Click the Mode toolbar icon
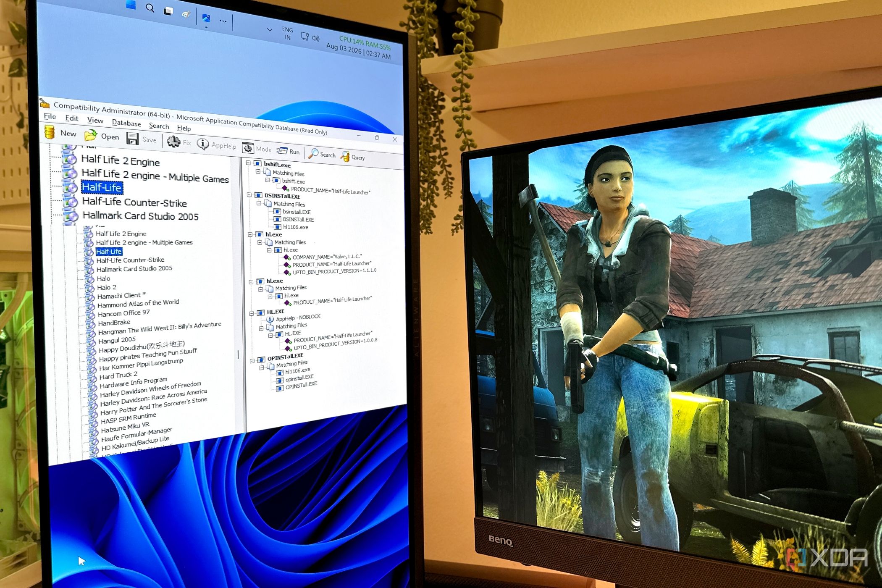The width and height of the screenshot is (882, 588). (248, 148)
